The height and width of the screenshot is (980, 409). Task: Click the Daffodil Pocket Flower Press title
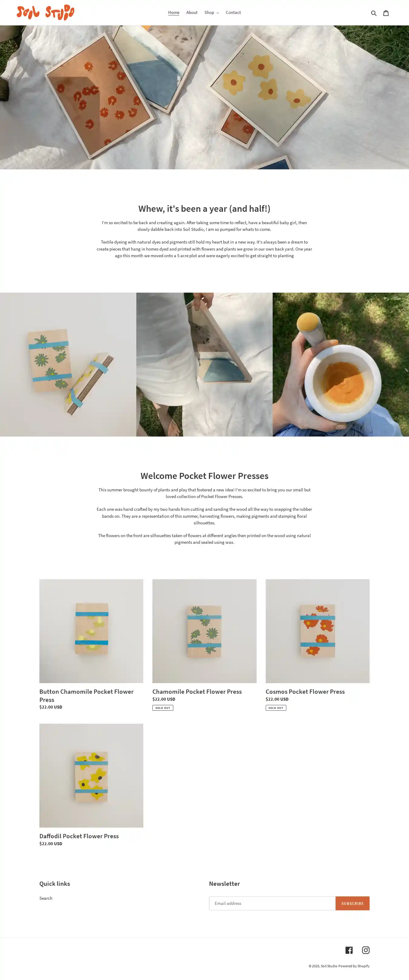pyautogui.click(x=79, y=836)
